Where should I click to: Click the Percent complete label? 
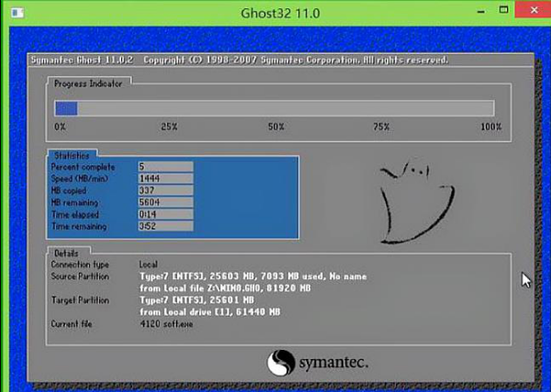(x=83, y=167)
